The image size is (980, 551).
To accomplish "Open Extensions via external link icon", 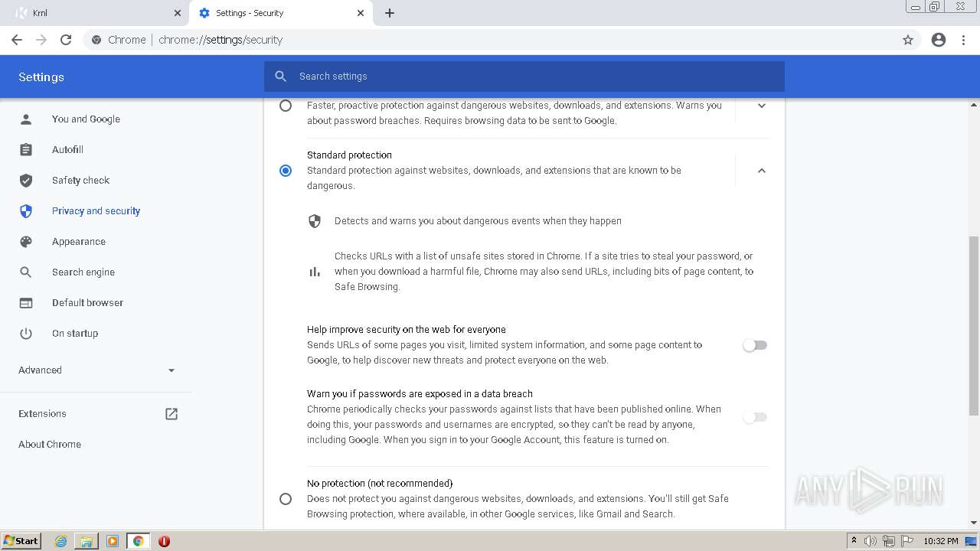I will (171, 414).
